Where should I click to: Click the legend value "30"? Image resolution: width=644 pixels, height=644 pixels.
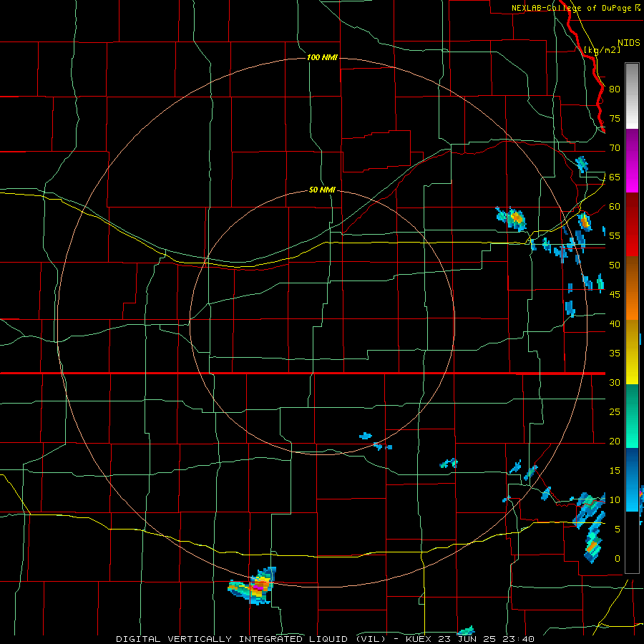click(615, 382)
